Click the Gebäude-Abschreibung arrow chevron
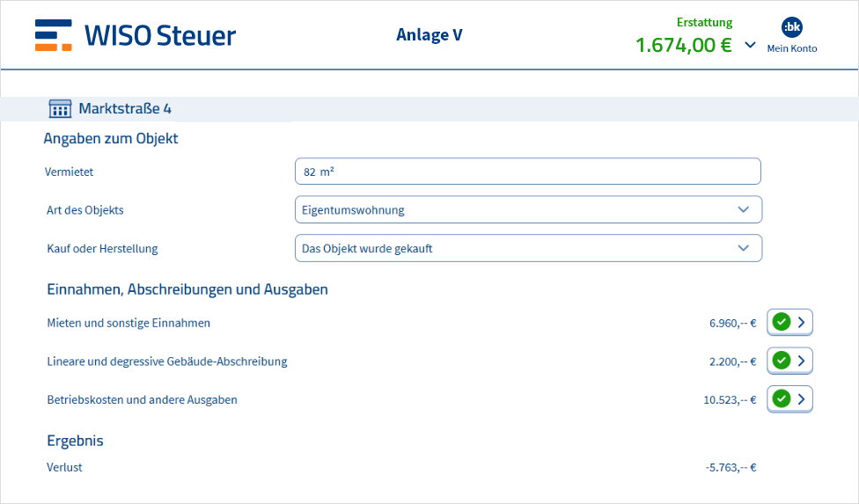The width and height of the screenshot is (859, 504). [x=801, y=361]
